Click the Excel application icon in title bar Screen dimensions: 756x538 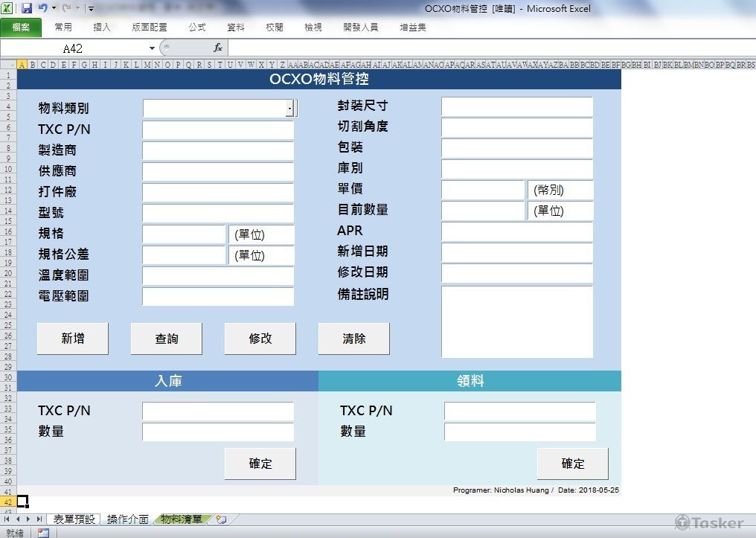click(x=7, y=7)
